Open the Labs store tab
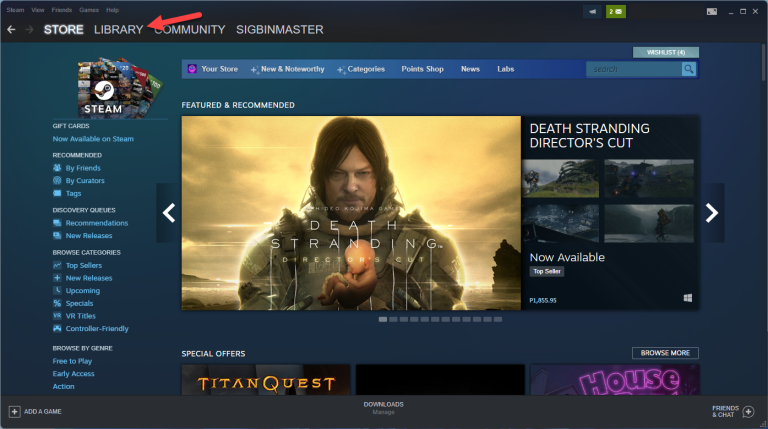The image size is (768, 429). coord(505,69)
